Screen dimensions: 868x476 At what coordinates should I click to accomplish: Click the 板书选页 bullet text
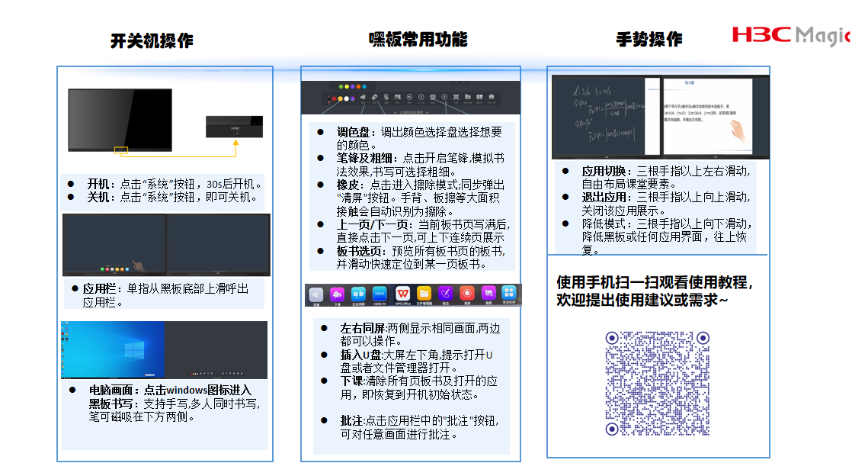[x=421, y=258]
